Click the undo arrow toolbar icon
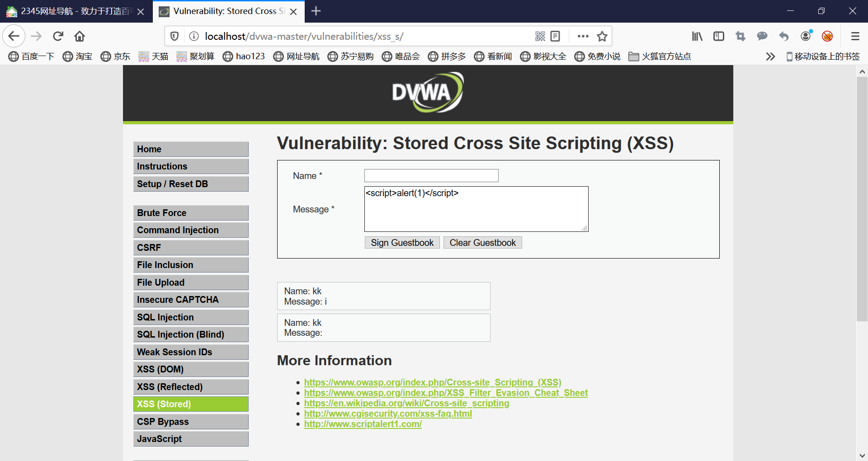 click(784, 36)
